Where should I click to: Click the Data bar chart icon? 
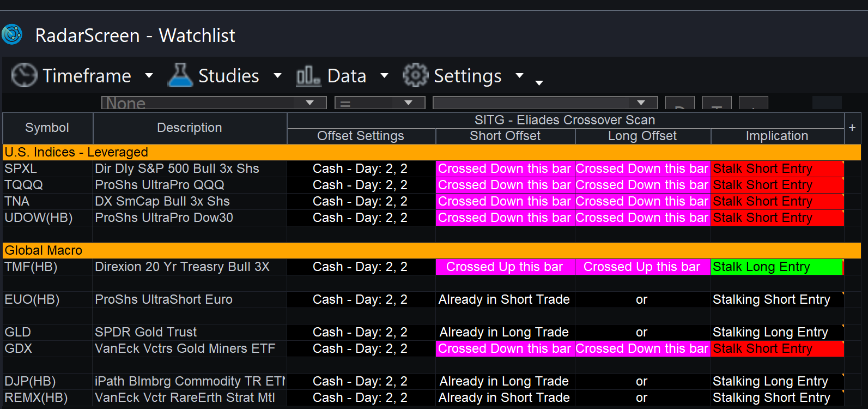point(308,76)
